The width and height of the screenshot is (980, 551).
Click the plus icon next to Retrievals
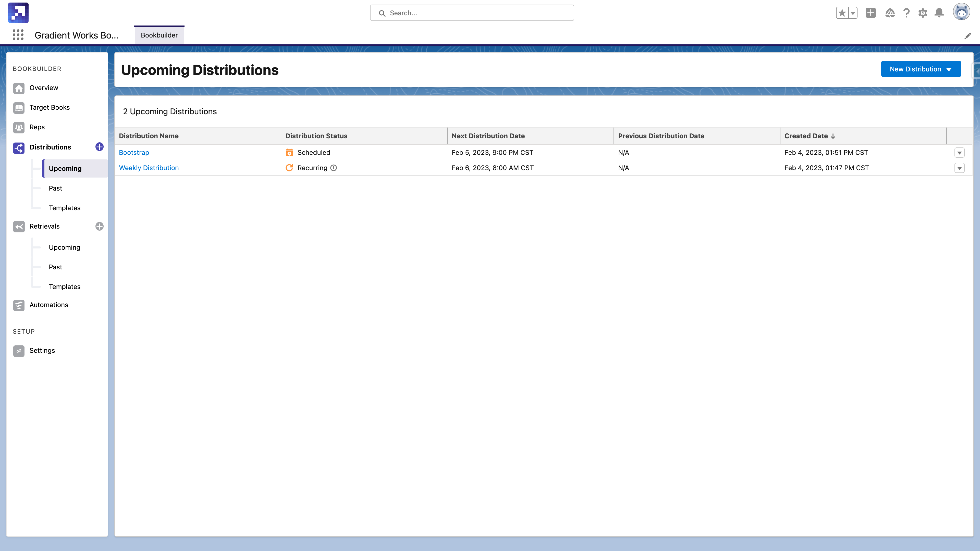tap(99, 227)
